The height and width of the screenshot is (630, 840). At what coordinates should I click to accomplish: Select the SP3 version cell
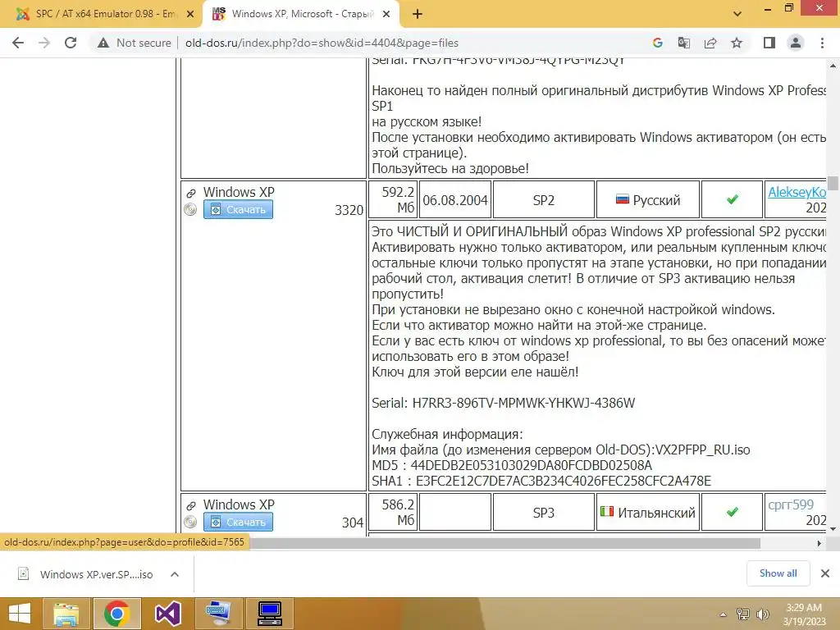coord(543,513)
